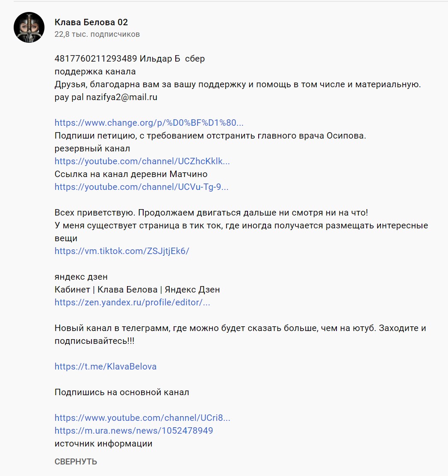Click the источник информации label
Image resolution: width=448 pixels, height=476 pixels.
click(x=103, y=443)
